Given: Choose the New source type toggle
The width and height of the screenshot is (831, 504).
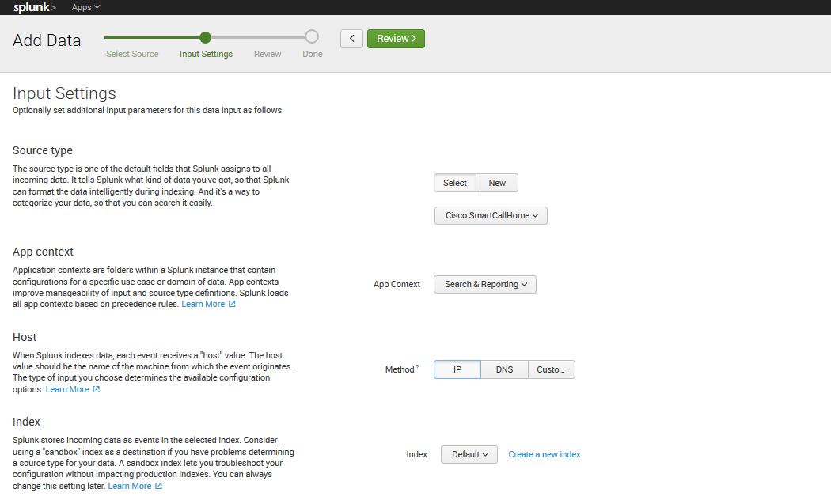Looking at the screenshot, I should [497, 183].
